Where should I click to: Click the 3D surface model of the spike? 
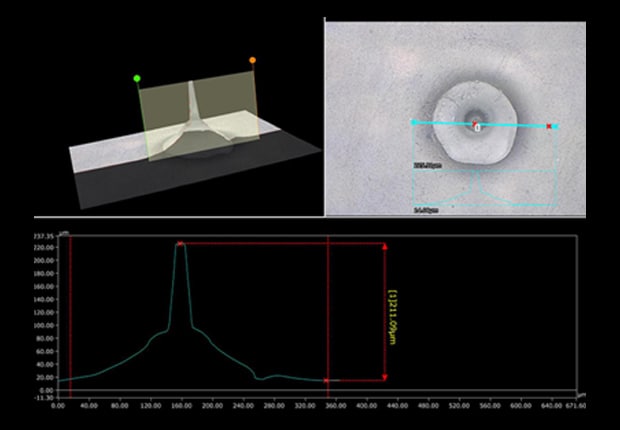196,125
